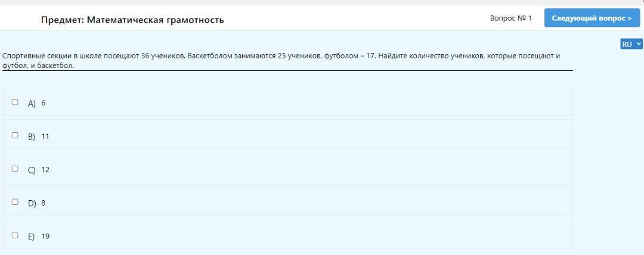Open the RU language dropdown
This screenshot has width=644, height=255.
[631, 44]
